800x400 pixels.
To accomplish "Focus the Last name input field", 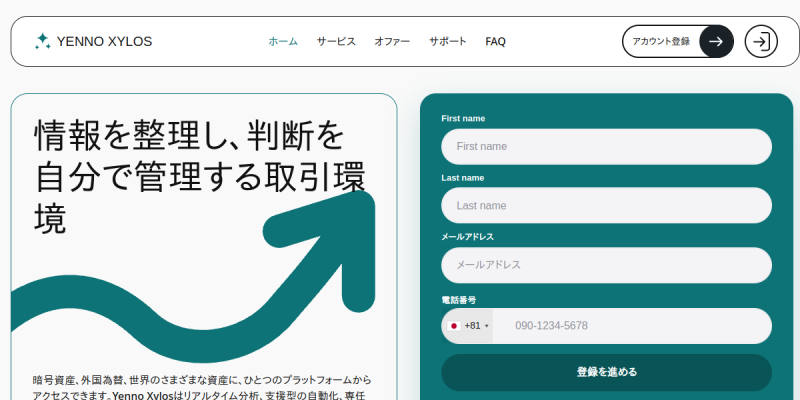I will tap(606, 206).
